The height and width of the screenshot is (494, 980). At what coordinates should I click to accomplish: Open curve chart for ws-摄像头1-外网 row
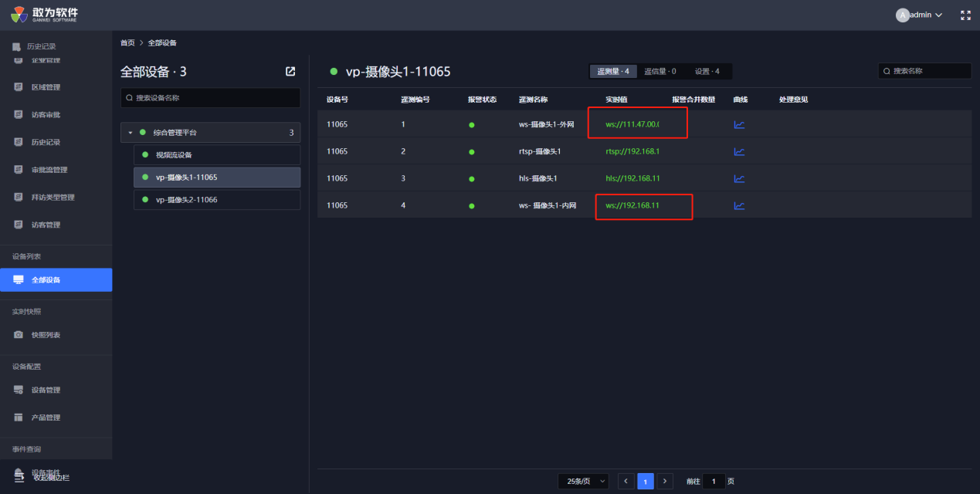(x=739, y=124)
